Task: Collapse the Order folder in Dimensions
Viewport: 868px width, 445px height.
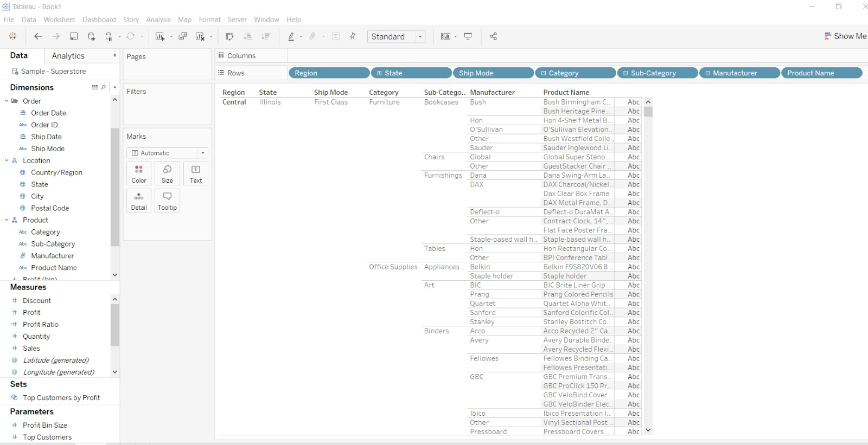Action: (x=7, y=101)
